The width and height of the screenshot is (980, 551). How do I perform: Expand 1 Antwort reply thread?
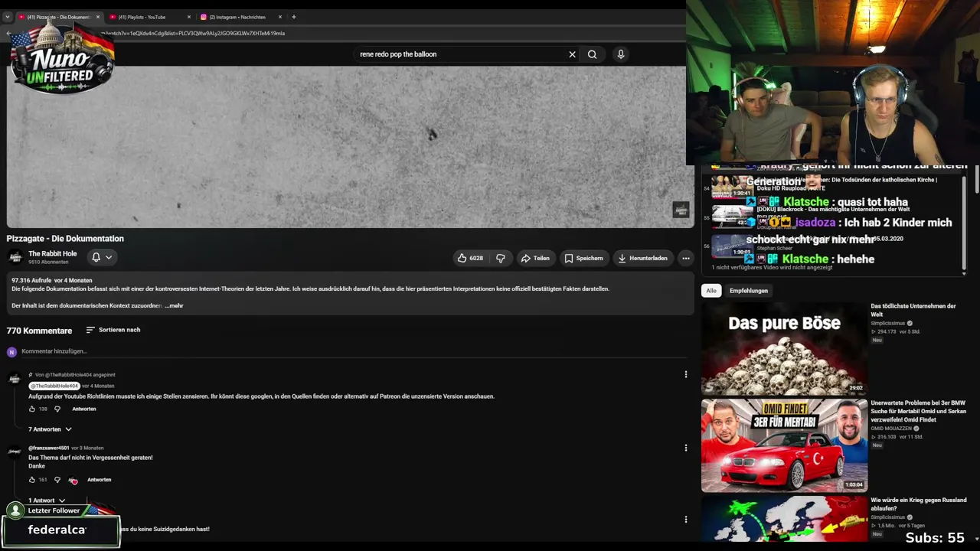[46, 500]
